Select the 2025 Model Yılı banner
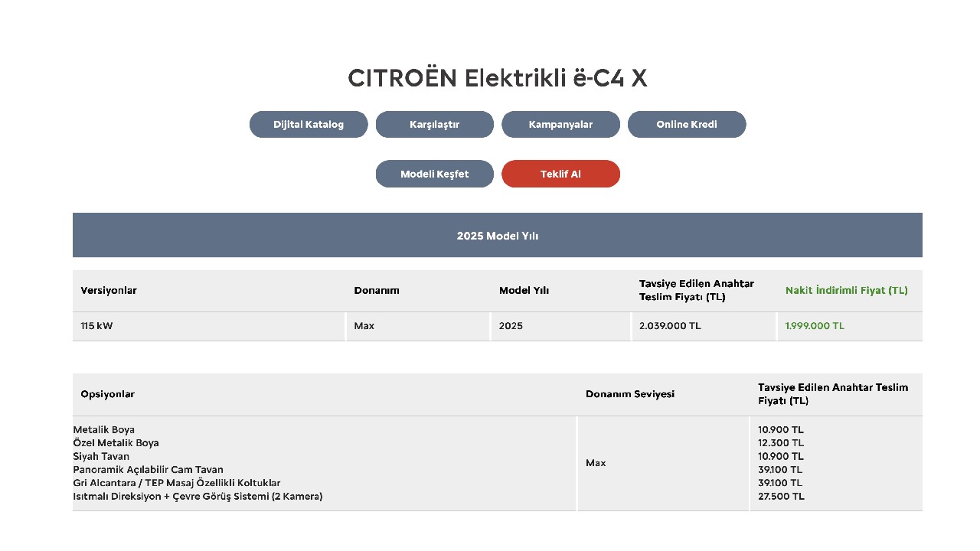980x551 pixels. point(498,236)
